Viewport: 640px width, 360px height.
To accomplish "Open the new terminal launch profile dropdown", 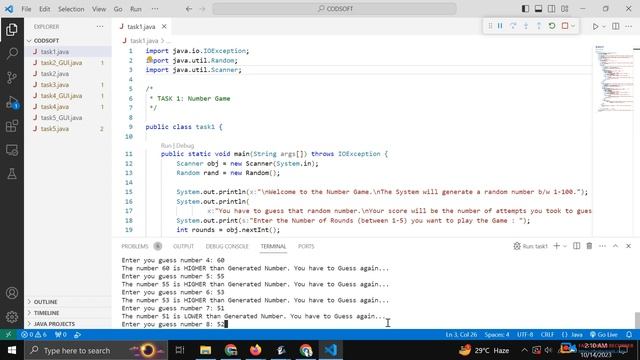I will (x=565, y=247).
